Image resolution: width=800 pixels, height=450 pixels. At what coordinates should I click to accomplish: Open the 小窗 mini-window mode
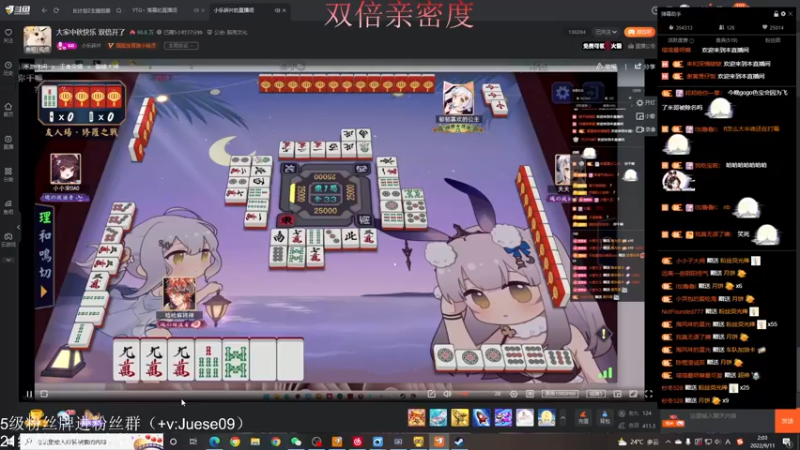coord(645,116)
